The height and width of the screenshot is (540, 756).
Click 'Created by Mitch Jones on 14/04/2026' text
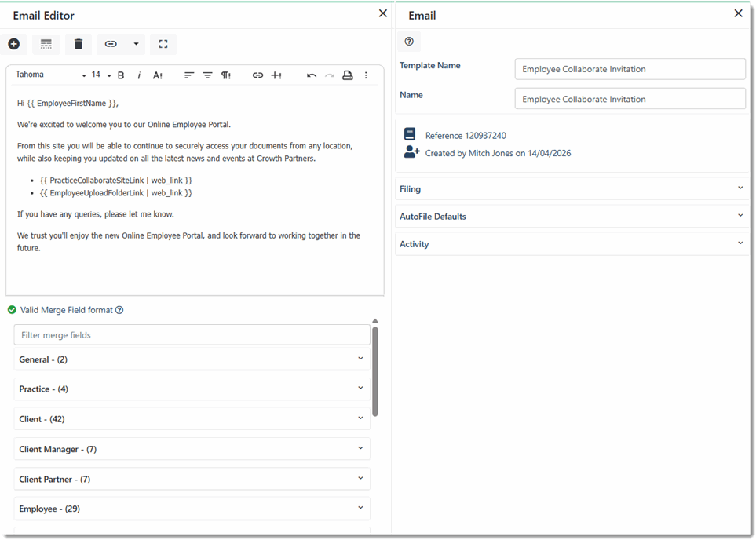498,153
